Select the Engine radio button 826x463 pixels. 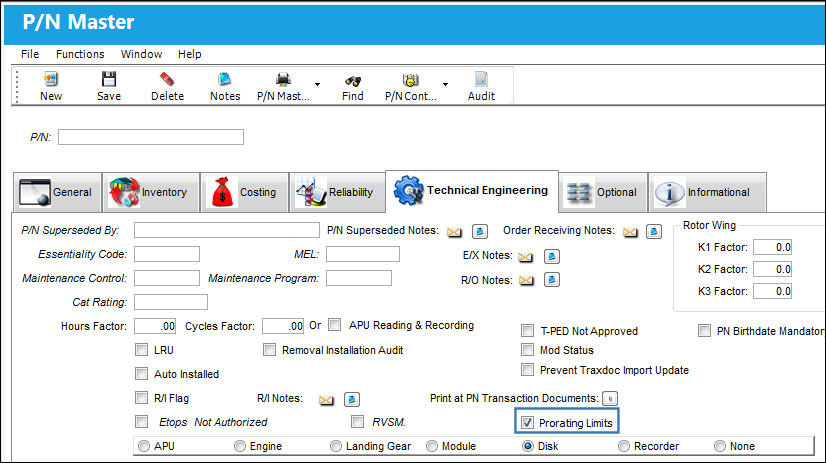click(240, 446)
